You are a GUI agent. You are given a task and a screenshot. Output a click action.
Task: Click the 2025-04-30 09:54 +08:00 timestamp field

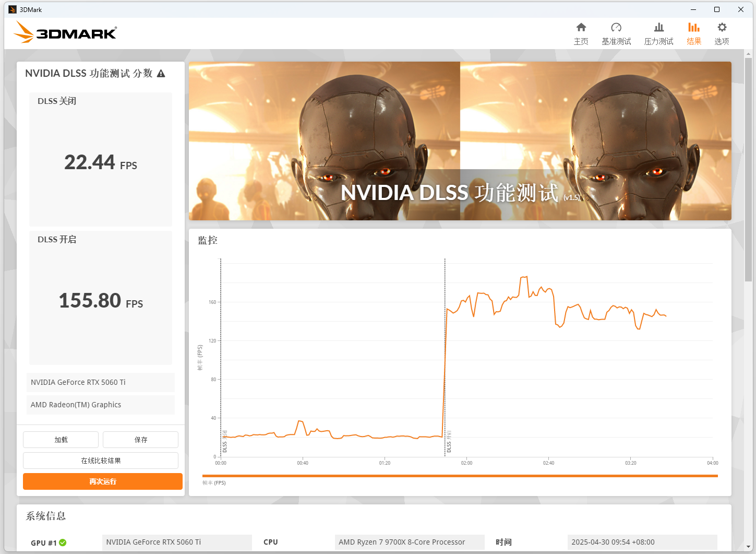click(642, 543)
